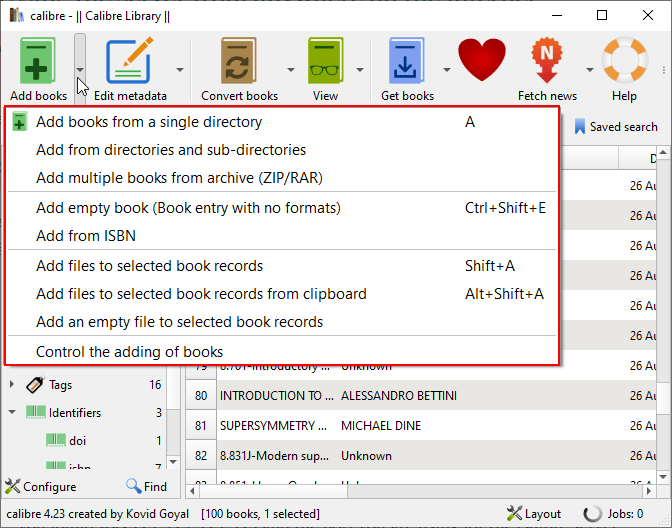Click the tag browser scrollbar down arrow

tap(173, 462)
